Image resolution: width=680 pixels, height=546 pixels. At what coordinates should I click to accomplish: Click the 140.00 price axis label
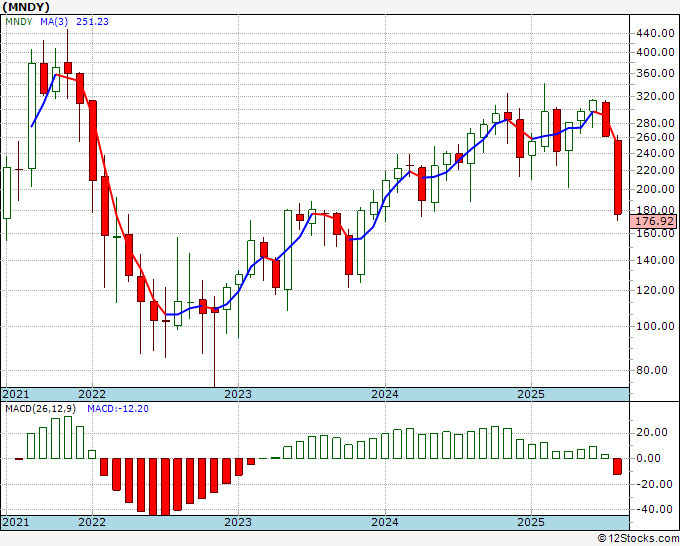(x=655, y=260)
